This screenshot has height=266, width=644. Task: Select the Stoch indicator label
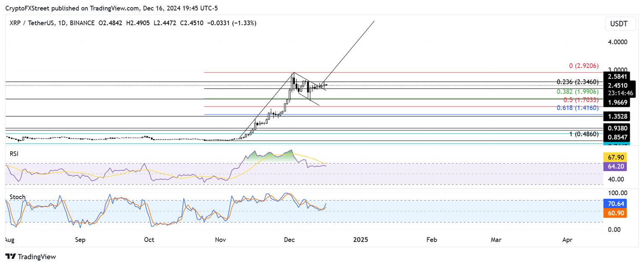coord(17,197)
